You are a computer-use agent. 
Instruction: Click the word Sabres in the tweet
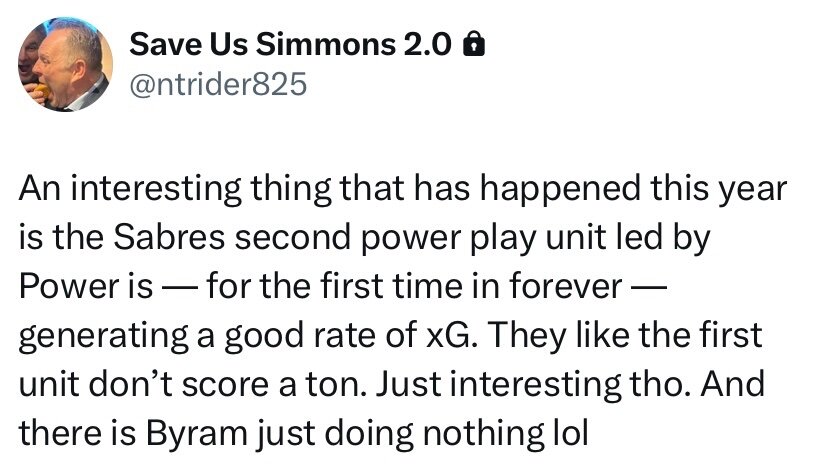(169, 237)
